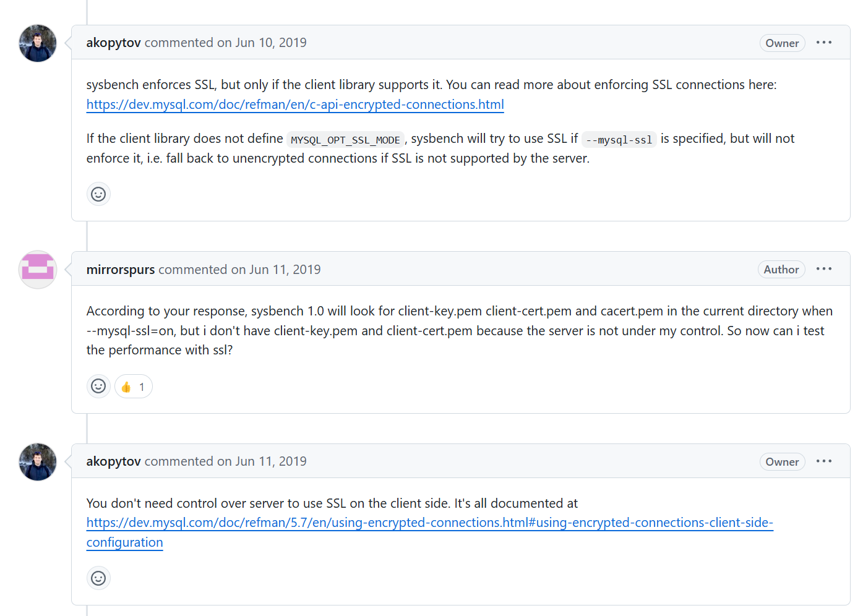The image size is (863, 616).
Task: Add emoji reaction to the Jun 10 comment
Action: pyautogui.click(x=98, y=194)
